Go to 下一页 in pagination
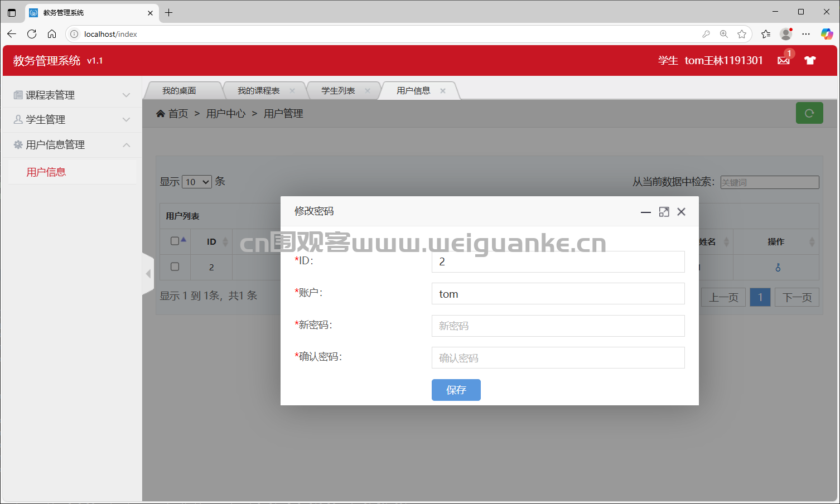 click(x=797, y=297)
